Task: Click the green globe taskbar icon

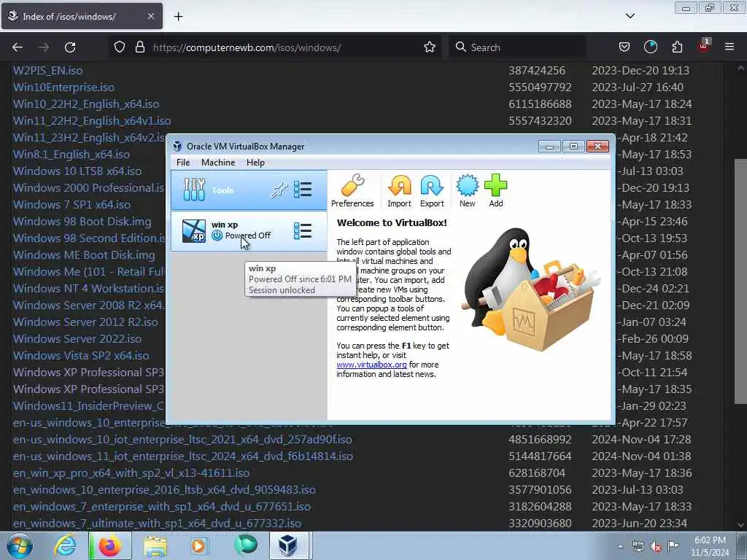Action: tap(245, 545)
